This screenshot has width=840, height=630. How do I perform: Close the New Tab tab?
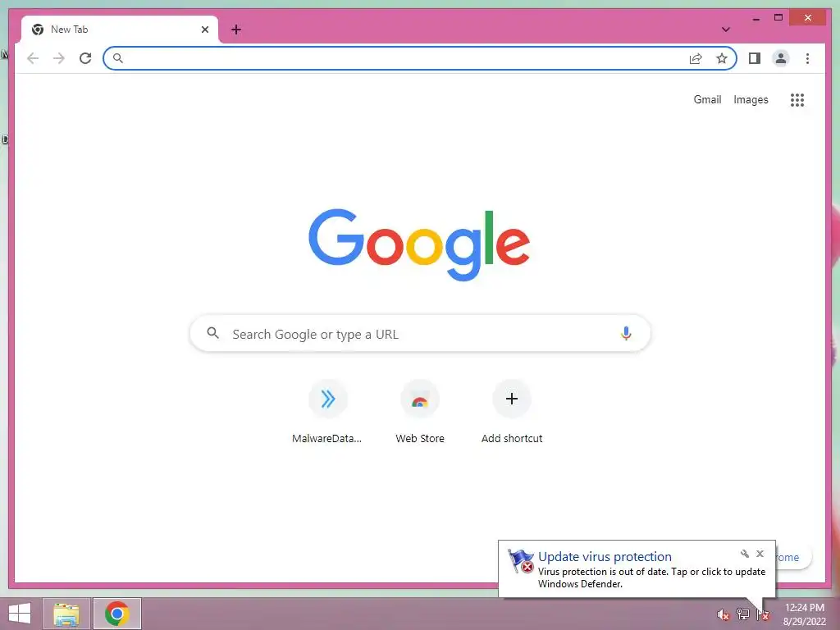[x=204, y=30]
